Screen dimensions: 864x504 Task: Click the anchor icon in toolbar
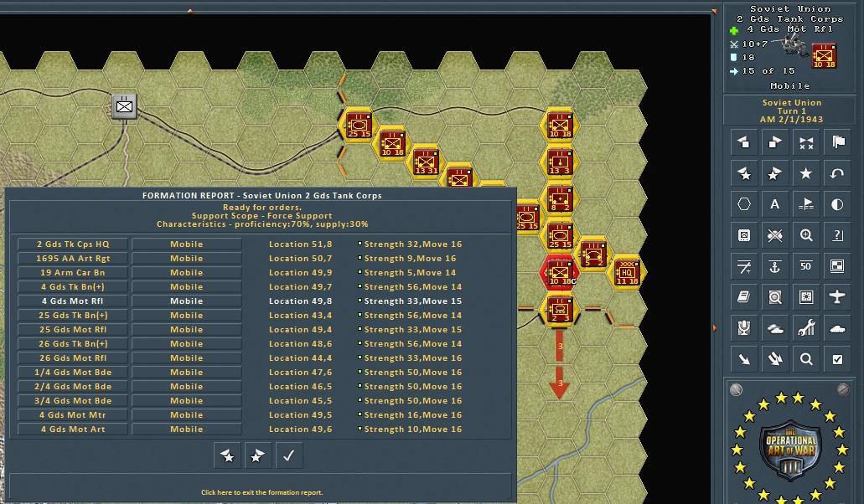click(x=774, y=267)
